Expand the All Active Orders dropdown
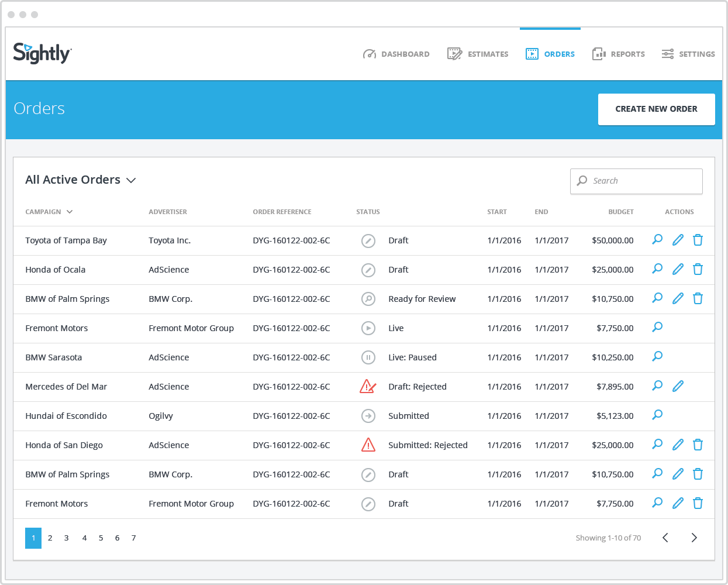 pos(80,180)
